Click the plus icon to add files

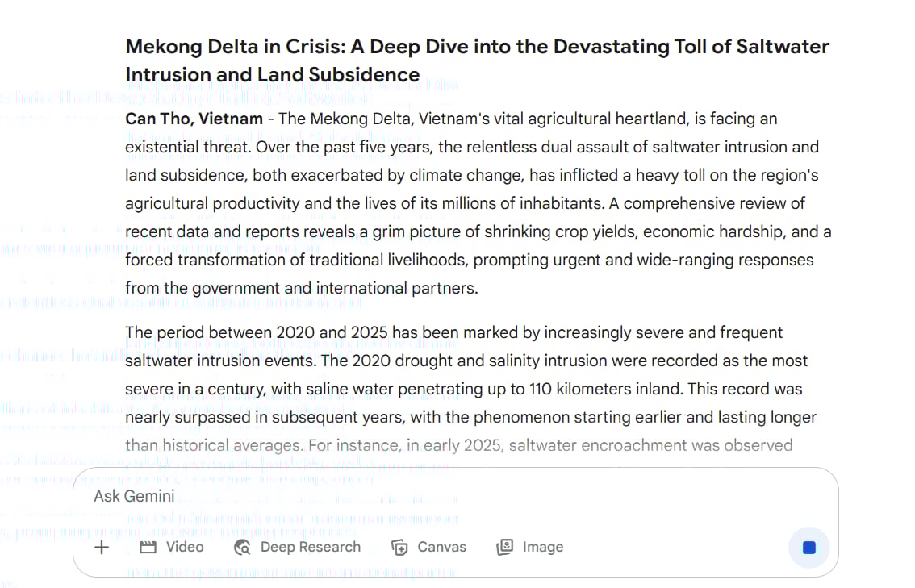pos(102,547)
